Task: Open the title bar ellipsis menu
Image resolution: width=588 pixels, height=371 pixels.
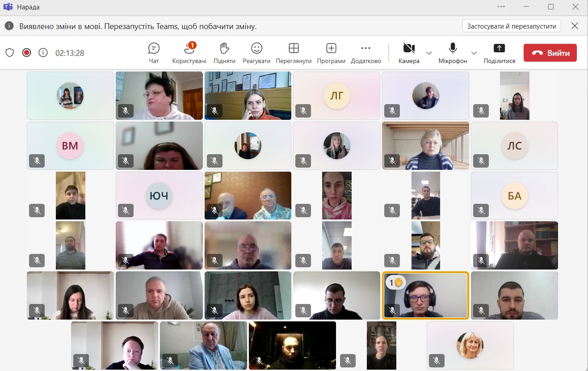Action: [501, 7]
